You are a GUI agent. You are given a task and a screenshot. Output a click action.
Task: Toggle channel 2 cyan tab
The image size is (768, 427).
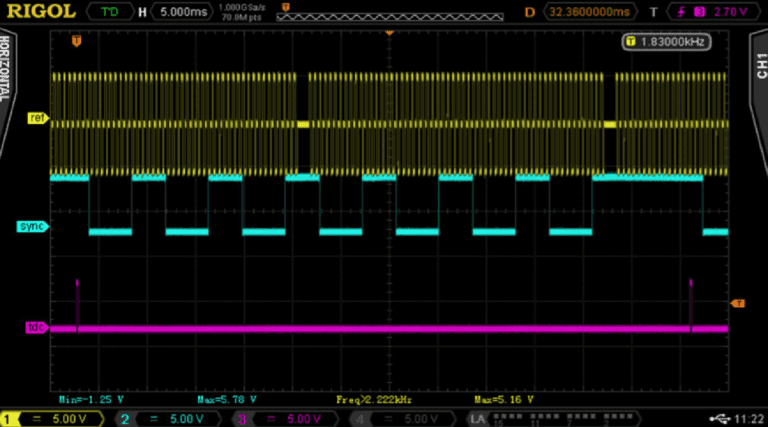[x=125, y=419]
